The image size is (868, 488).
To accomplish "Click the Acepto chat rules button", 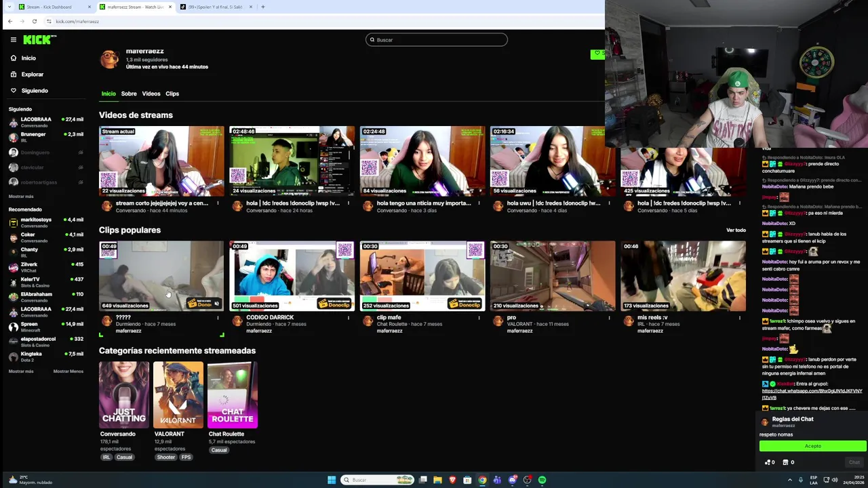I will click(812, 446).
